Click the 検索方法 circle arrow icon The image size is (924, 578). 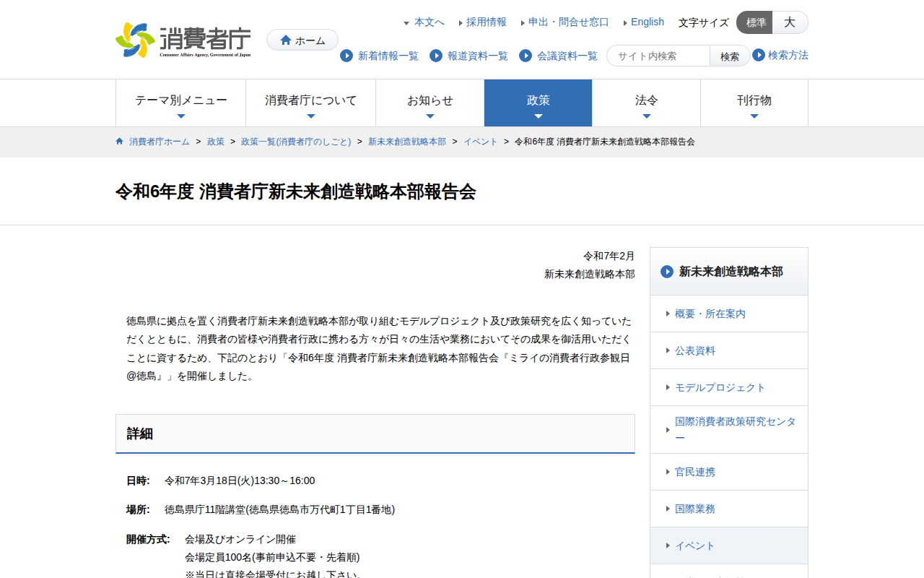tap(759, 55)
